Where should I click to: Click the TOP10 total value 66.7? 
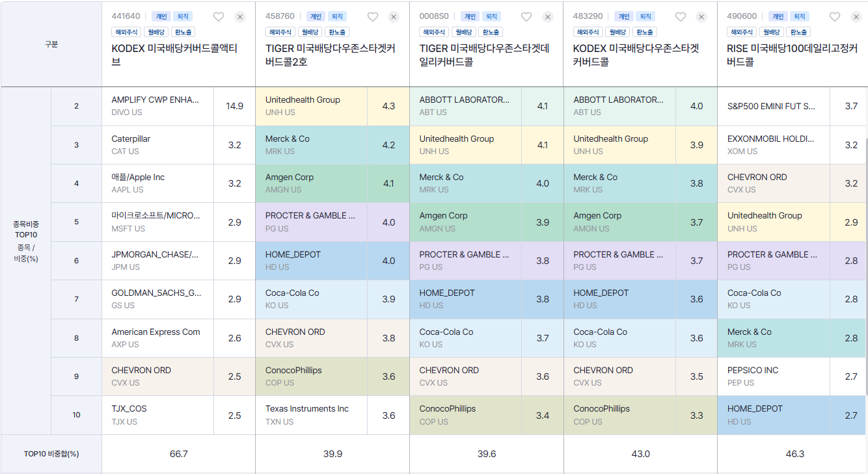[x=179, y=454]
